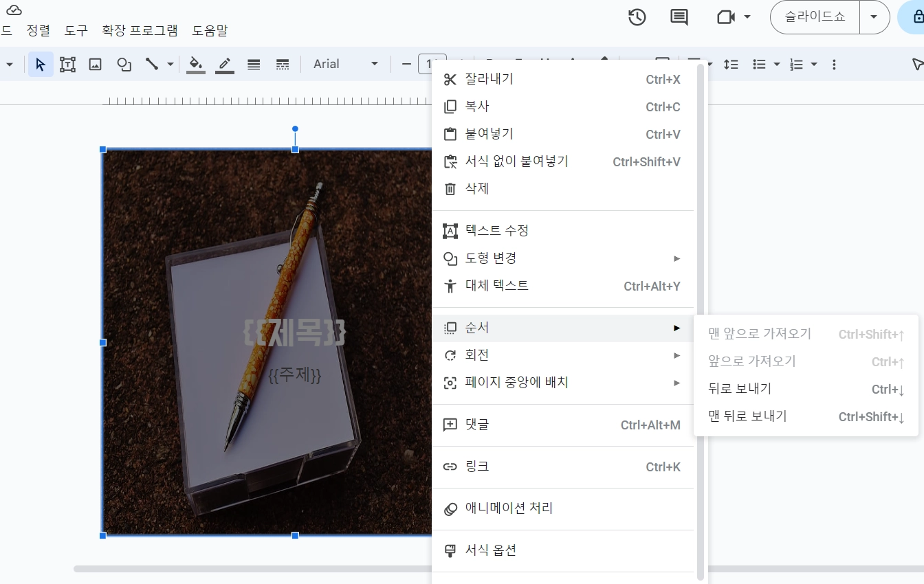Viewport: 924px width, 584px height.
Task: Select 뒤로 보내기 in order submenu
Action: point(740,389)
